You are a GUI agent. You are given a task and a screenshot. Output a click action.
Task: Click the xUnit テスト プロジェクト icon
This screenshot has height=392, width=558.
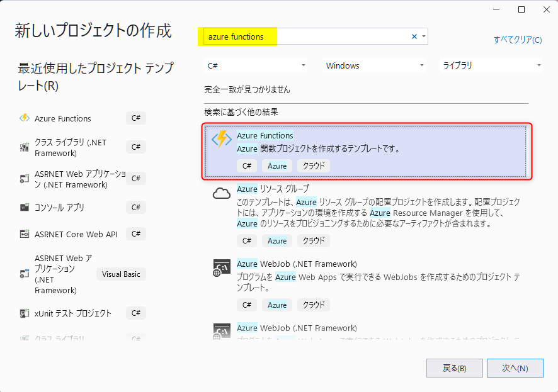(24, 313)
